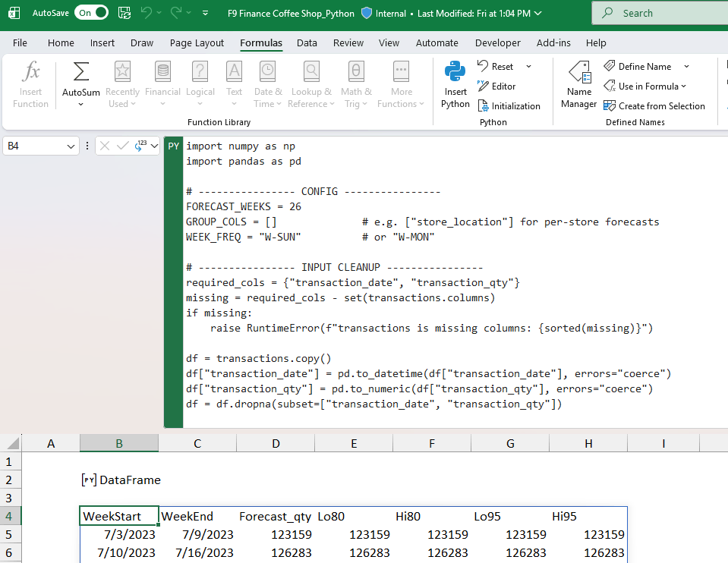
Task: Click Create from Selection
Action: click(654, 105)
